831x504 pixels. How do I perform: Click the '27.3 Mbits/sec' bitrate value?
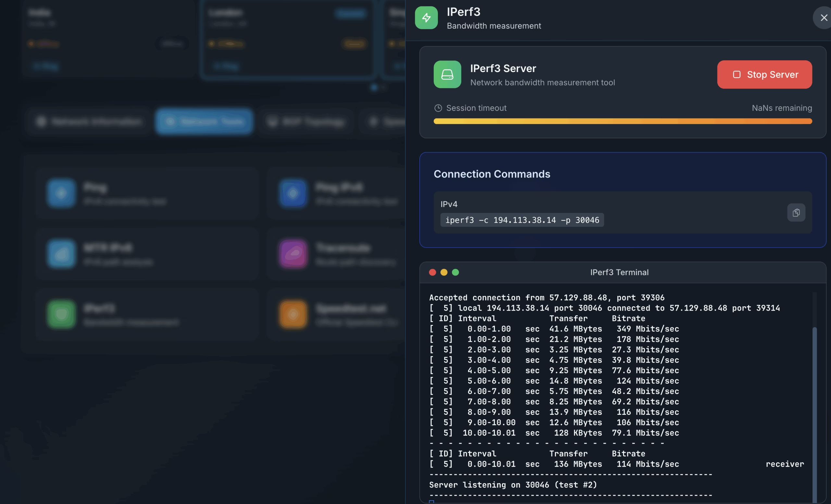pos(645,349)
